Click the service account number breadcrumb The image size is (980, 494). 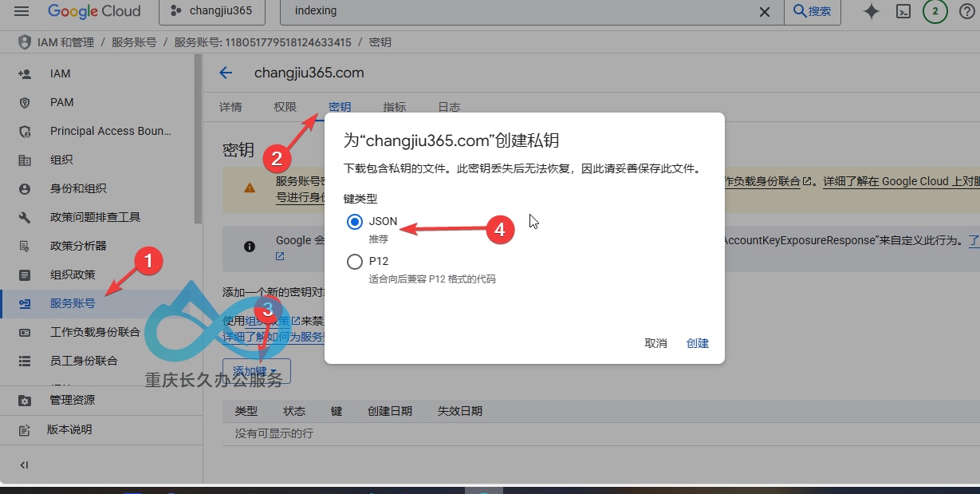[262, 42]
